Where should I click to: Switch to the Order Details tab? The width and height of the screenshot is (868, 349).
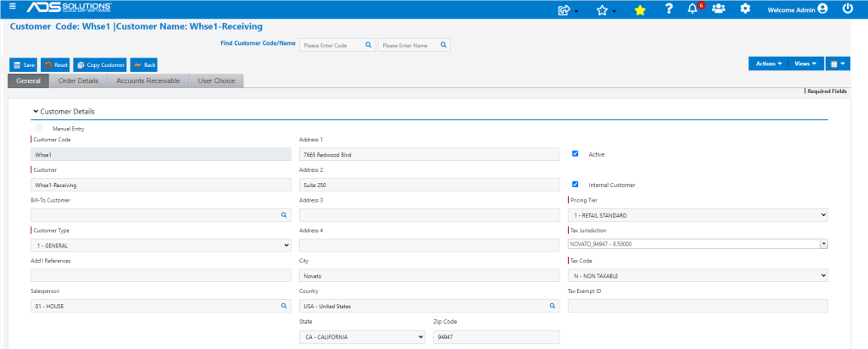pyautogui.click(x=79, y=80)
